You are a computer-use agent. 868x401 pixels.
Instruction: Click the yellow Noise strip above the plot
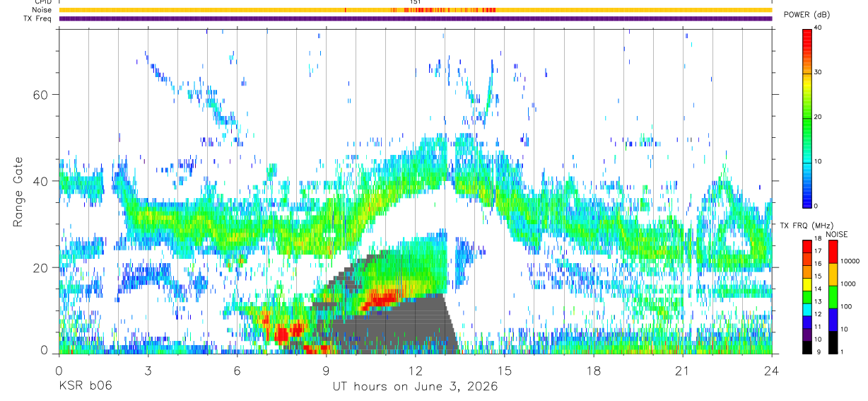point(416,10)
